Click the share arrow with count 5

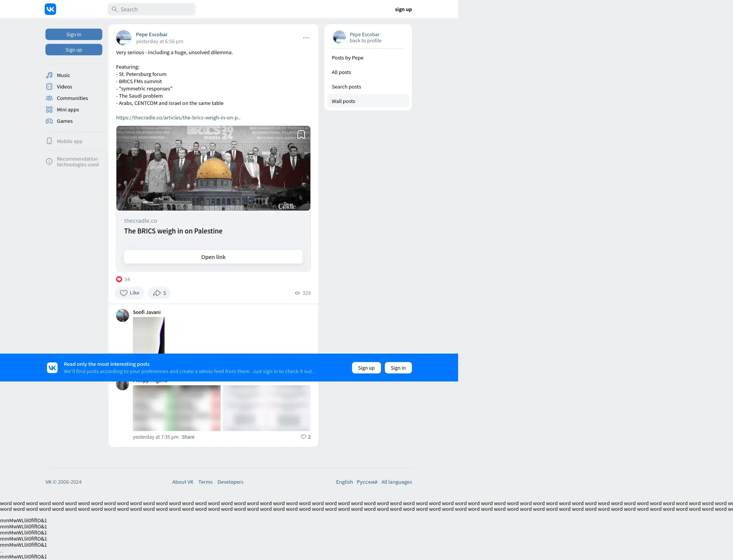[x=159, y=293]
